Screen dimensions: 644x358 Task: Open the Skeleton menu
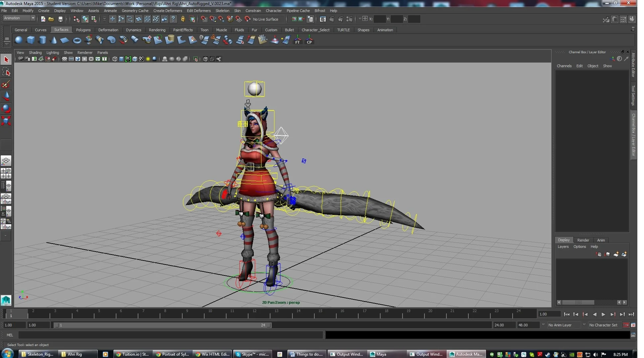pos(222,11)
